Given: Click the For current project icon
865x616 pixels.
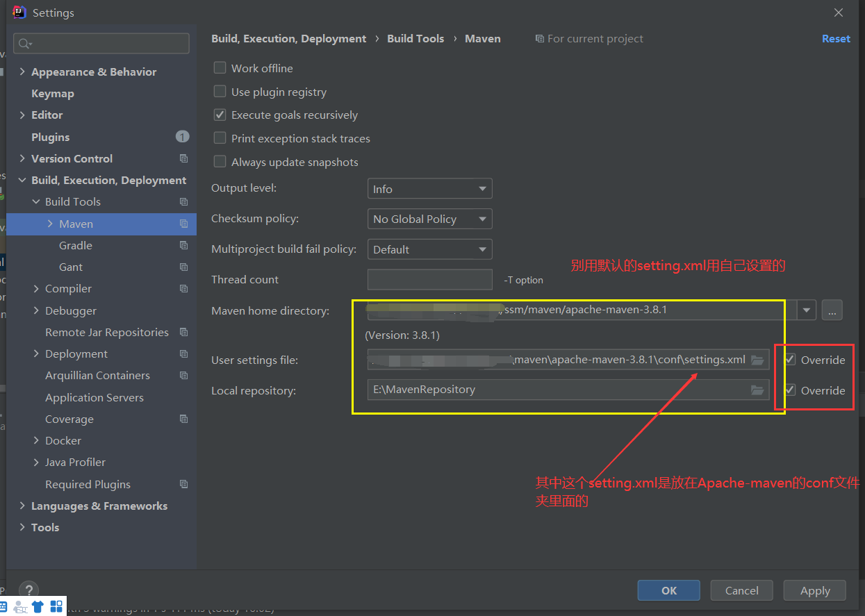Looking at the screenshot, I should pos(540,39).
